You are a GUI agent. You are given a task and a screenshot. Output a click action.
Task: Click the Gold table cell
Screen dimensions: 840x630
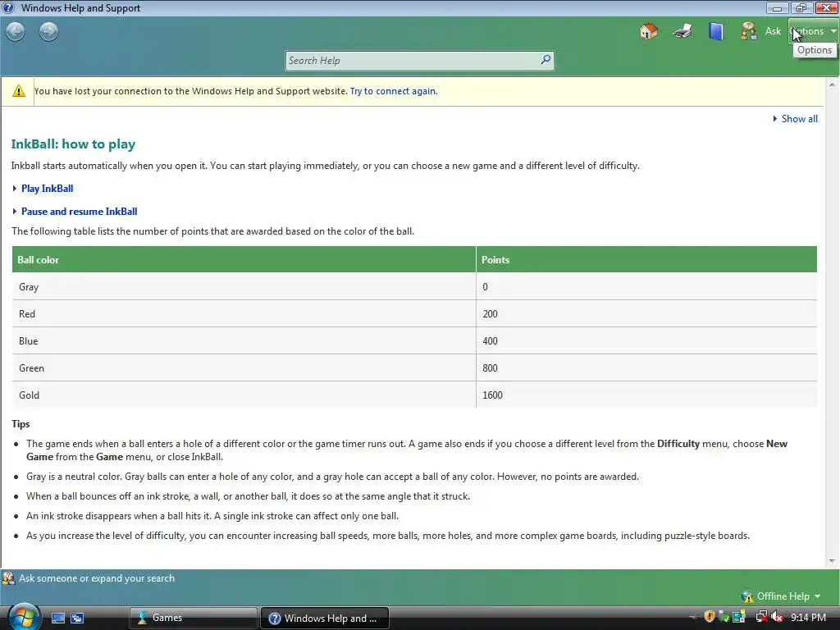244,395
